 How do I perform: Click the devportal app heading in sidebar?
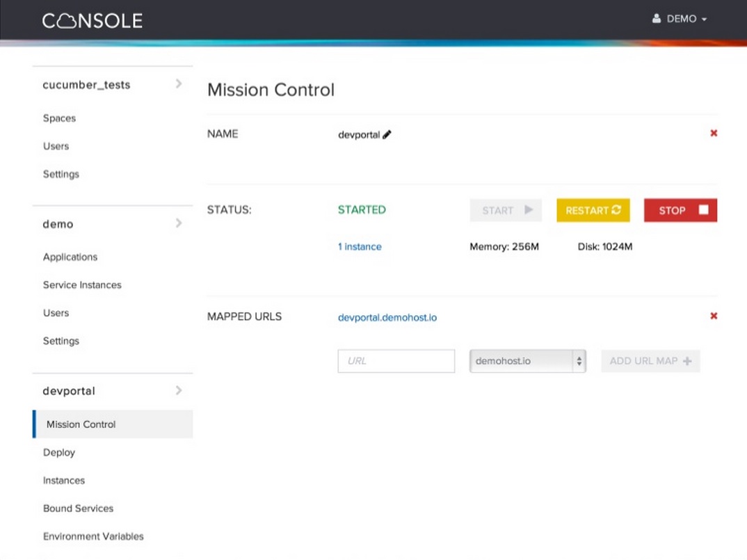coord(69,391)
